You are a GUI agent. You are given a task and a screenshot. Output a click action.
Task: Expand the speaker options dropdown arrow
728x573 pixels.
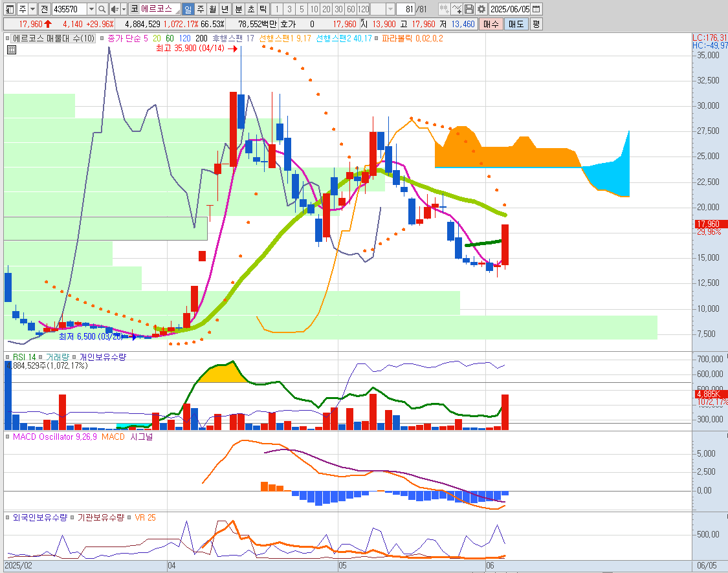click(124, 9)
